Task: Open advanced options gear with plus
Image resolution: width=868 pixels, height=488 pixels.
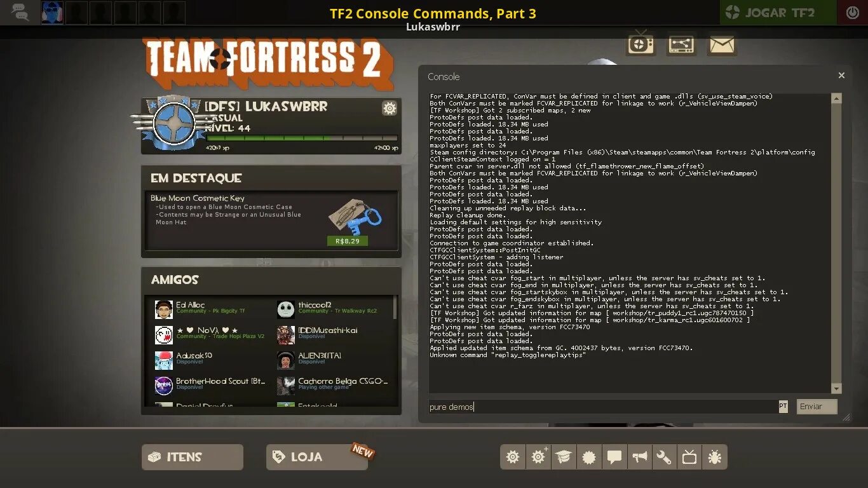Action: pyautogui.click(x=538, y=457)
